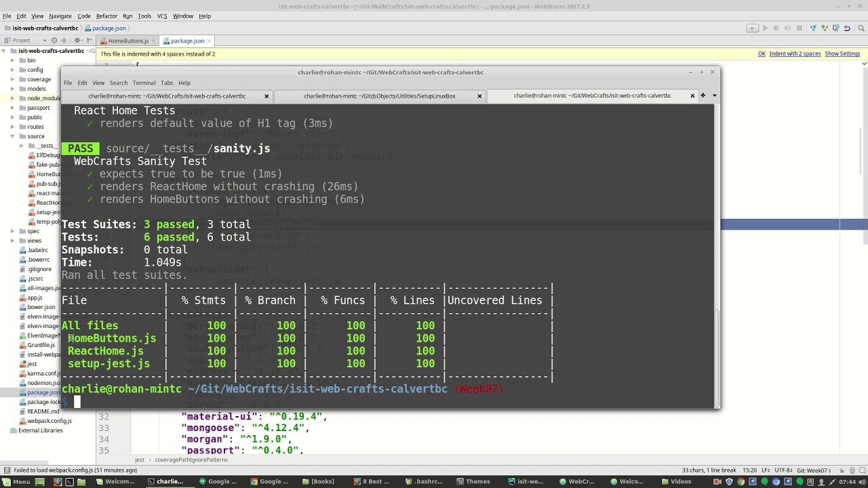Open the Menu button on the taskbar
Screen dimensions: 868x488
pos(16,482)
